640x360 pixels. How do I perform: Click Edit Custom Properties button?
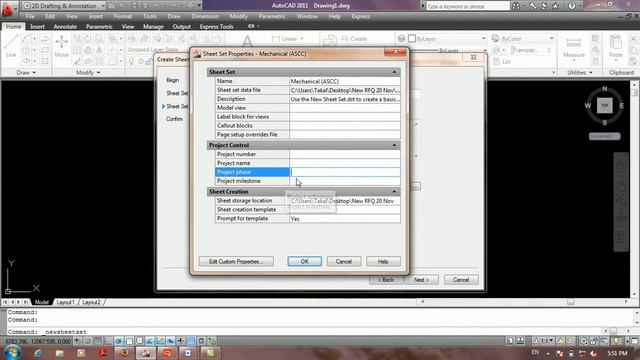pos(236,262)
